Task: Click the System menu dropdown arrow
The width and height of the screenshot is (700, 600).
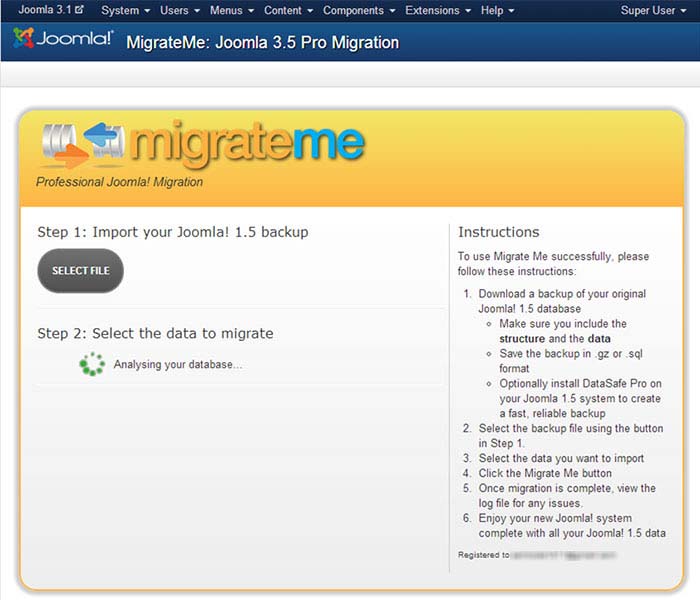Action: point(147,11)
